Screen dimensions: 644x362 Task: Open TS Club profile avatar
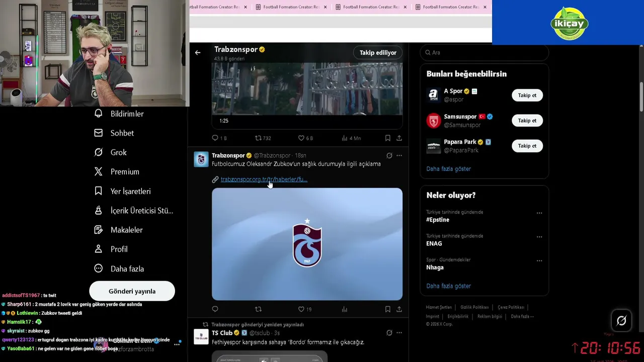click(x=201, y=336)
